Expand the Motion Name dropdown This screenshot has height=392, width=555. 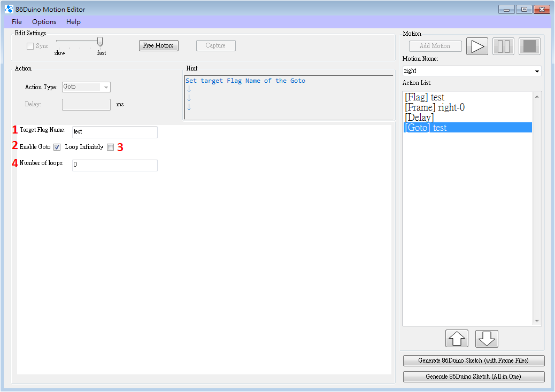(x=537, y=71)
